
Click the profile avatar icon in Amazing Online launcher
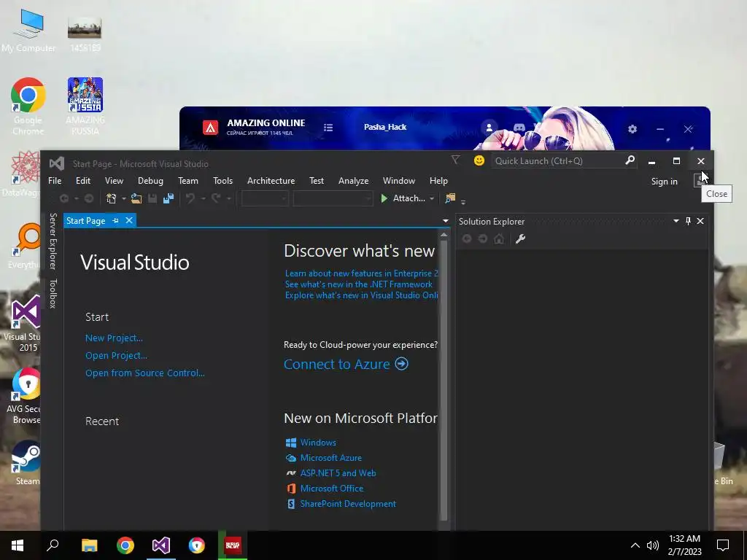pos(489,128)
